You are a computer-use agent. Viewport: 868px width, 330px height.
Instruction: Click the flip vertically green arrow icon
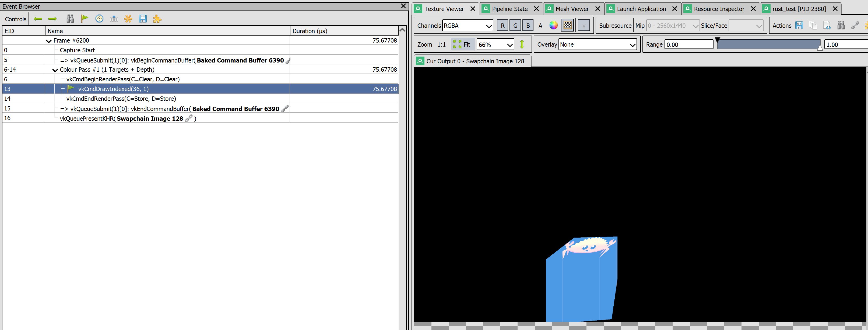(x=522, y=44)
